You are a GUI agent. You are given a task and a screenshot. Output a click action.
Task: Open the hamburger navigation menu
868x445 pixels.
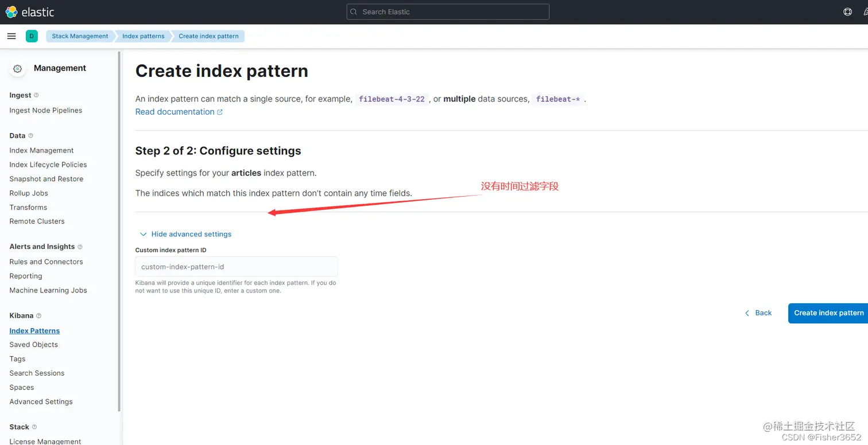point(11,36)
